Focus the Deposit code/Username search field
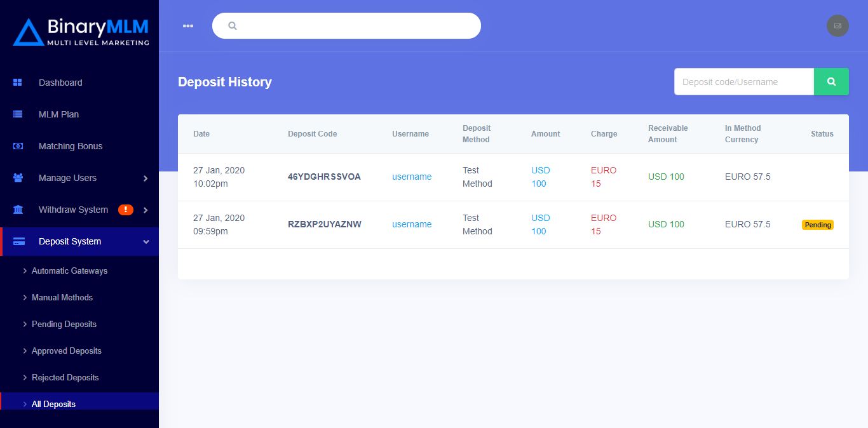Viewport: 868px width, 428px height. coord(744,81)
